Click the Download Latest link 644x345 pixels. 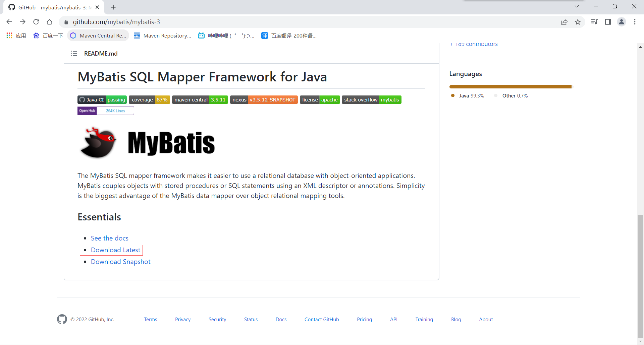pyautogui.click(x=115, y=250)
